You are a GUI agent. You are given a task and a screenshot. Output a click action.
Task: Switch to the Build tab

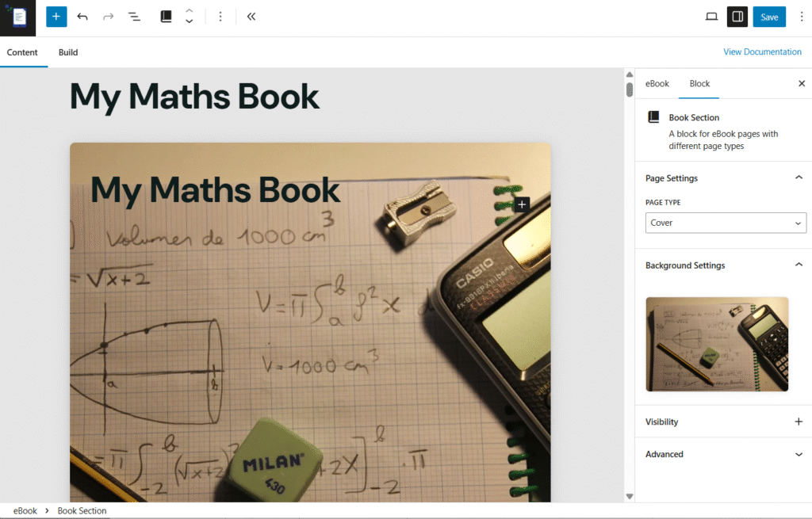[x=68, y=52]
